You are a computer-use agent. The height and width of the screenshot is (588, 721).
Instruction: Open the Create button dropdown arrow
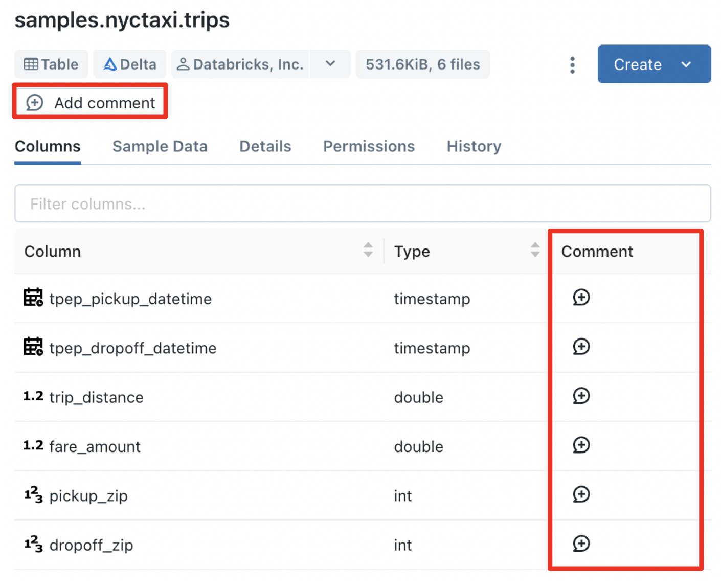687,64
